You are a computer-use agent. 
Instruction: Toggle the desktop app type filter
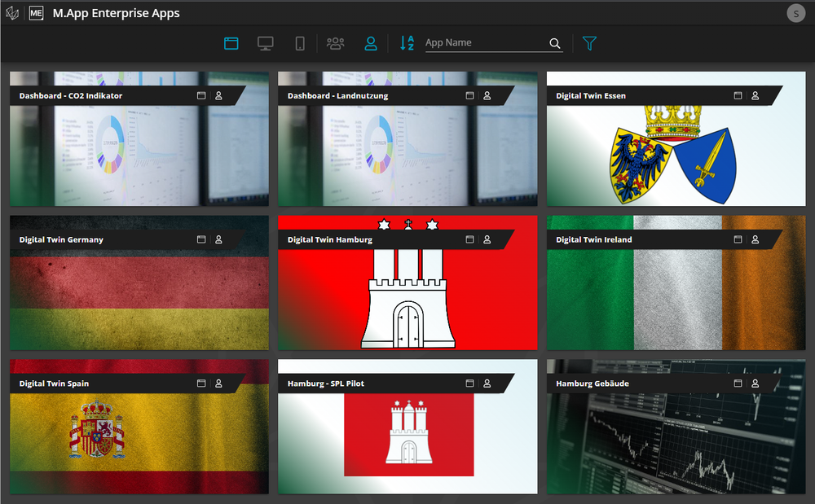[x=266, y=43]
